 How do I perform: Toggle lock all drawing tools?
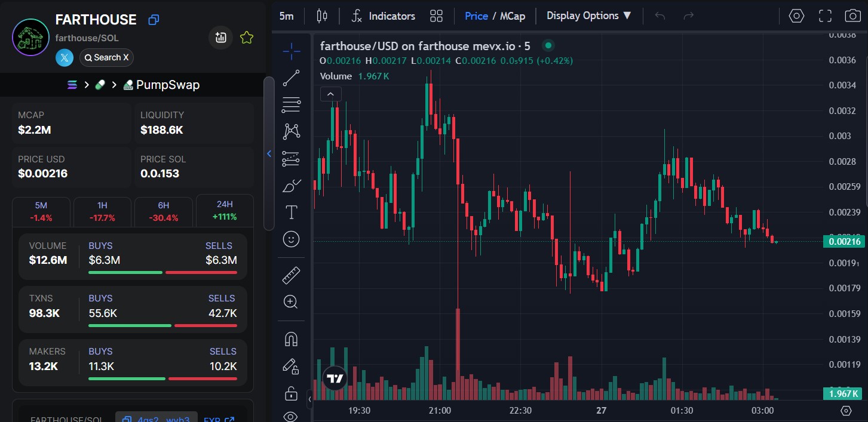[292, 393]
